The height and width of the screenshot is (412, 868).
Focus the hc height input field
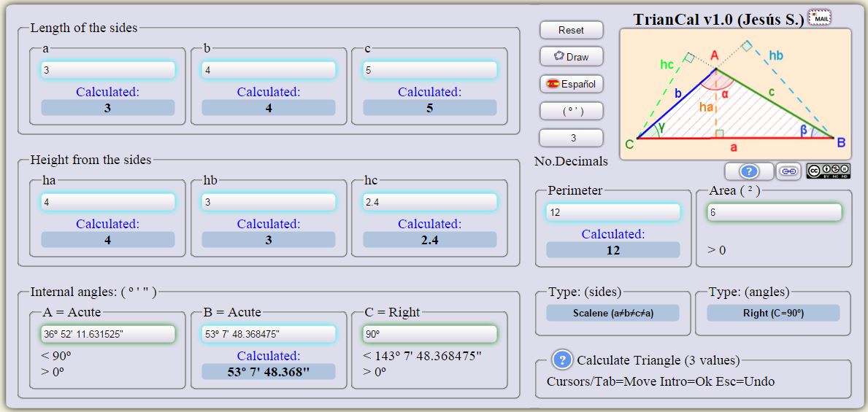429,203
